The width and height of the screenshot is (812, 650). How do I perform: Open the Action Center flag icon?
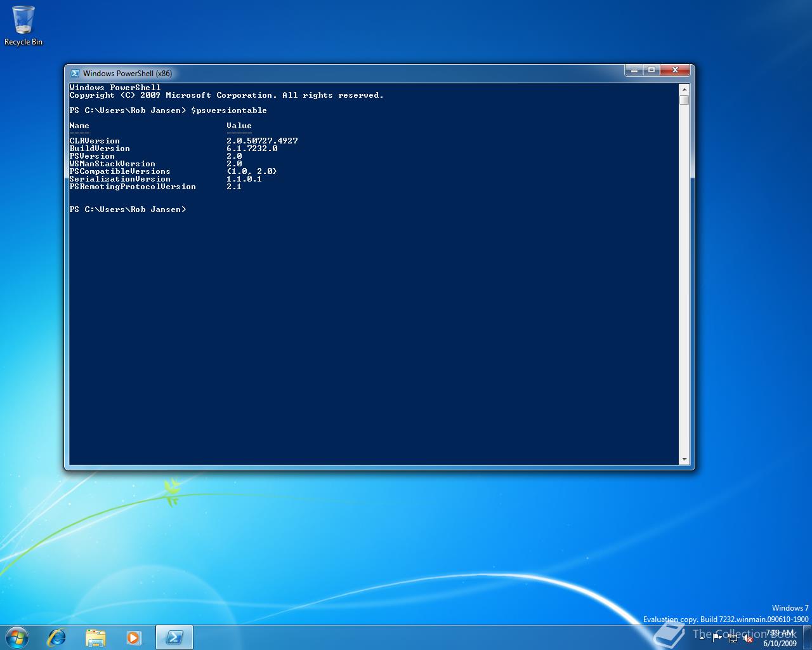pos(717,638)
